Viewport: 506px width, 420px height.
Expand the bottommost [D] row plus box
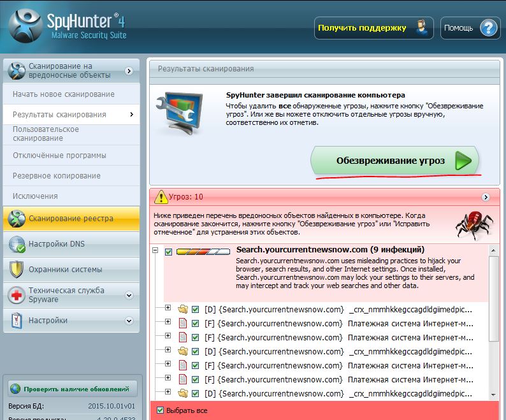(168, 391)
